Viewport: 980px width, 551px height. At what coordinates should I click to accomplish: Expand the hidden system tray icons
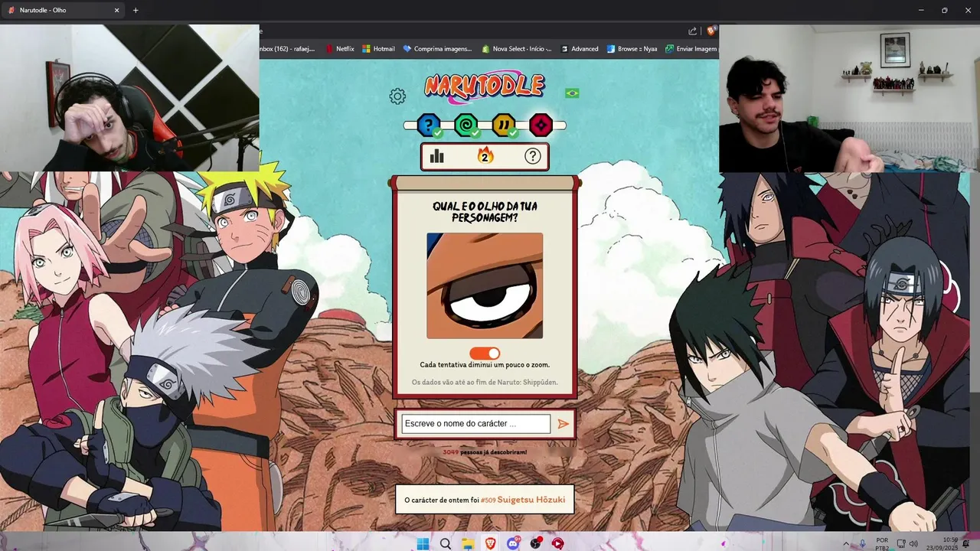845,543
